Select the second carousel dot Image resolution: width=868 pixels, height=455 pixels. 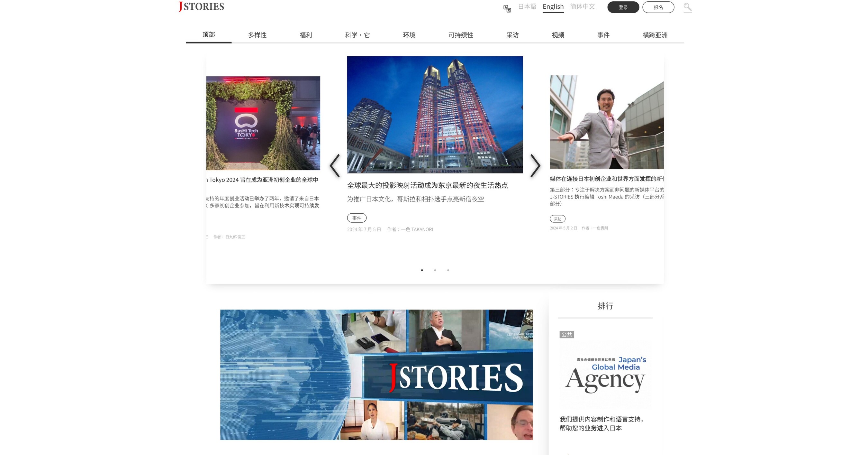pos(435,270)
